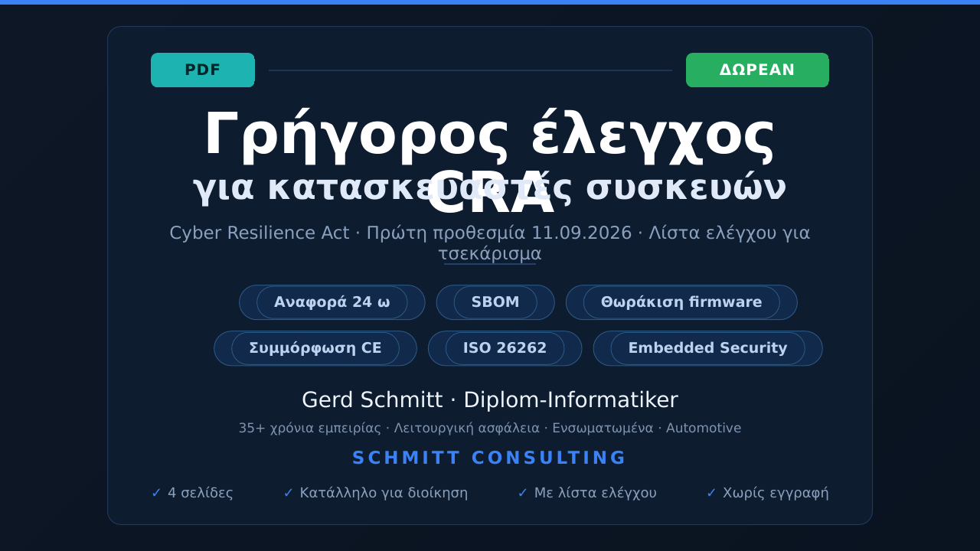Click the teal PDF badge
Screen dimensions: 980x551
click(203, 70)
